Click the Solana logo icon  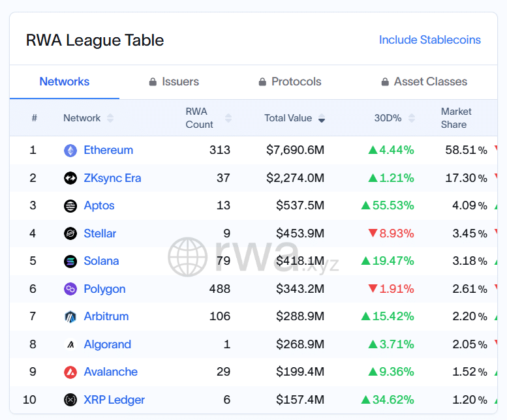coord(70,262)
